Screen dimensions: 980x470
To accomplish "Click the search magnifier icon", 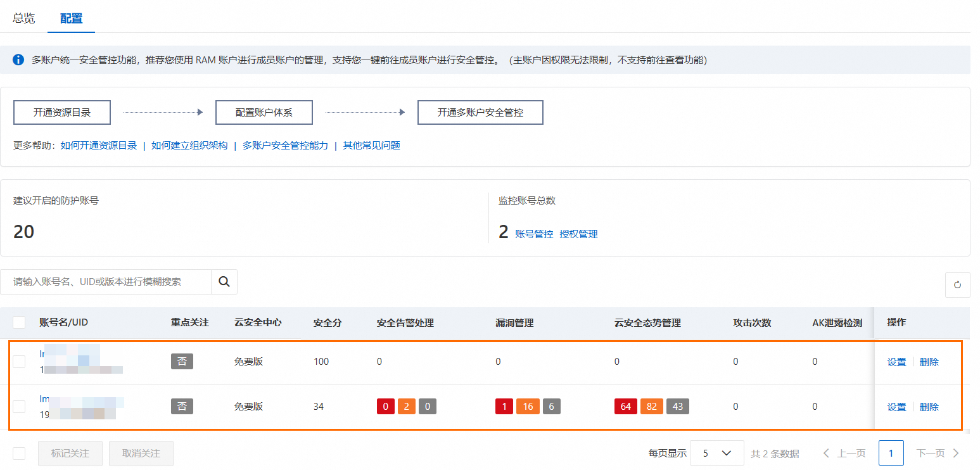I will coord(224,282).
